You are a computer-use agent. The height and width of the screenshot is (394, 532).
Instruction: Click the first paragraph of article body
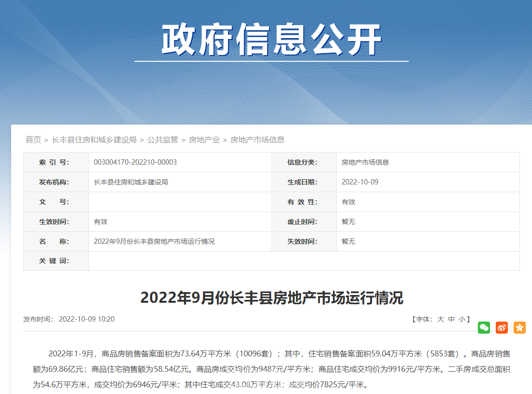tap(272, 369)
